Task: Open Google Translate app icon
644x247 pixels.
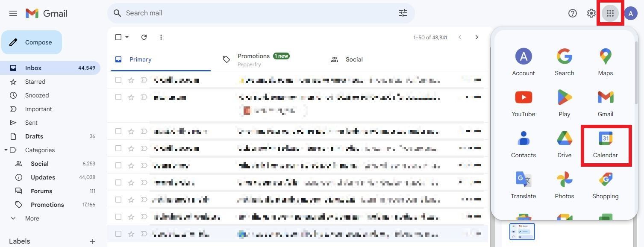Action: point(523,185)
